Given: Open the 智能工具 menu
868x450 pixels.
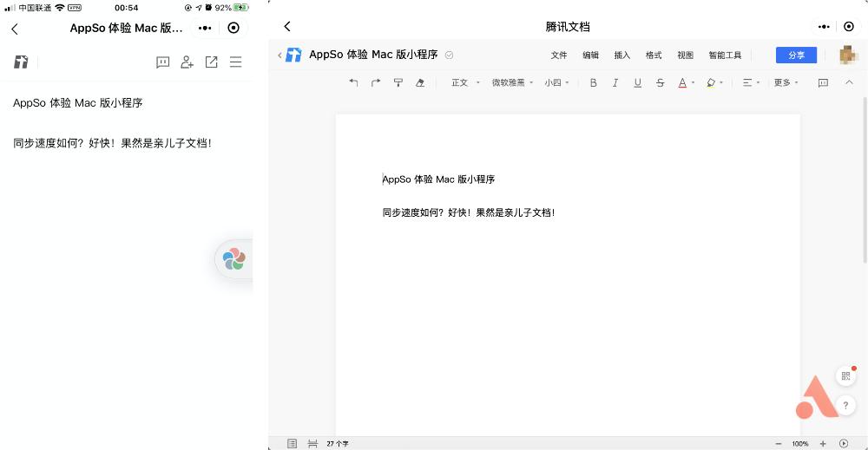Looking at the screenshot, I should pos(725,55).
